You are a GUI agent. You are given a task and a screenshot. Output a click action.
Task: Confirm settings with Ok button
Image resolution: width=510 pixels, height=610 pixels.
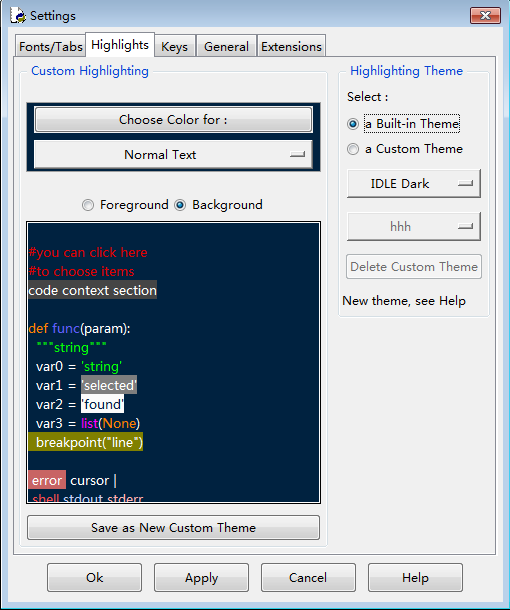click(x=95, y=578)
